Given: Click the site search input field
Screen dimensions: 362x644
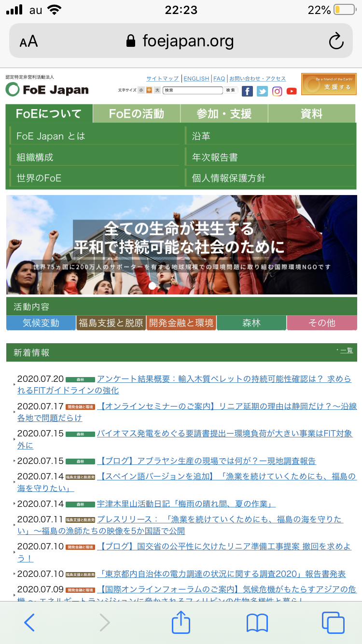Looking at the screenshot, I should pos(193,90).
